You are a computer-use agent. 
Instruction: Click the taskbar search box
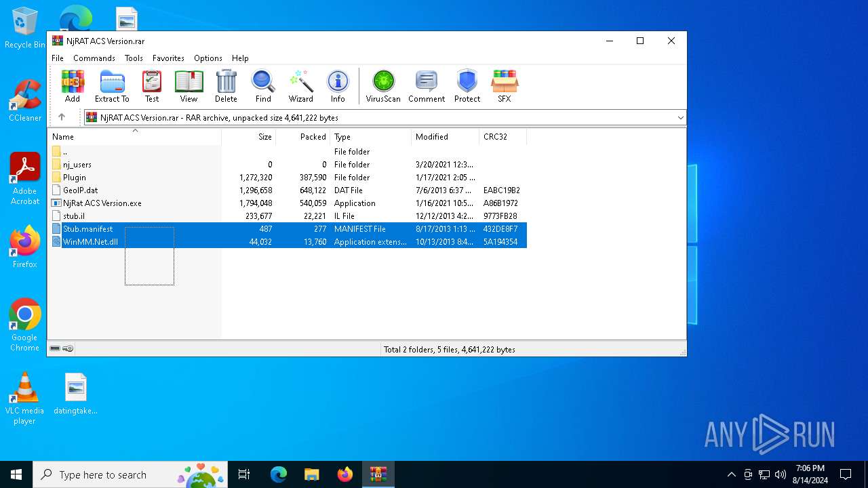130,474
